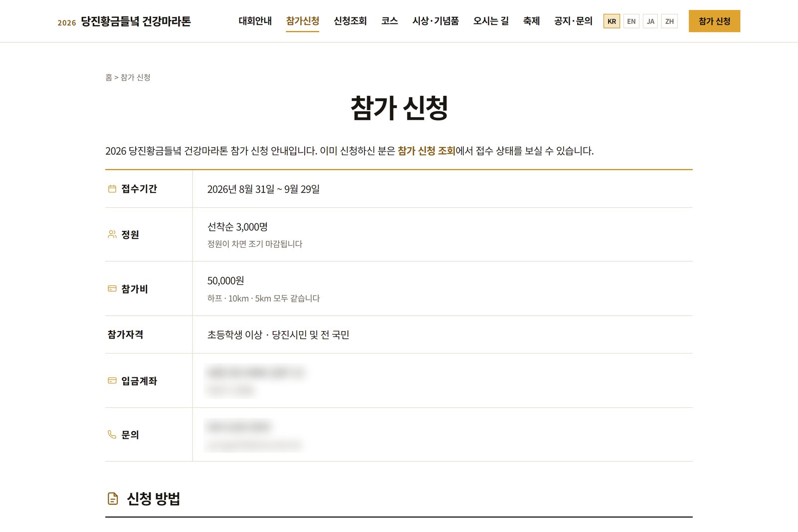Click the note 하프 · 10km · 5km 모두 같습니다

click(263, 298)
